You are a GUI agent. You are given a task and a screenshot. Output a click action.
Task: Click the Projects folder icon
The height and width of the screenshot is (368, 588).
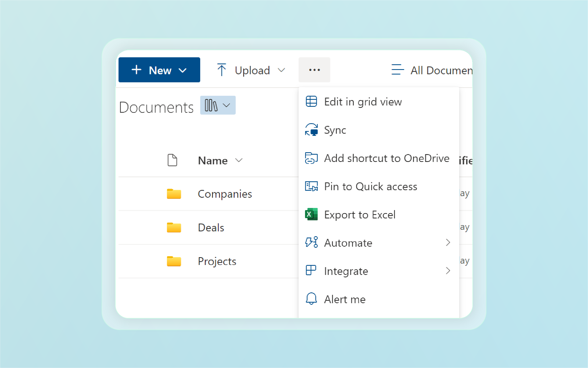click(174, 261)
